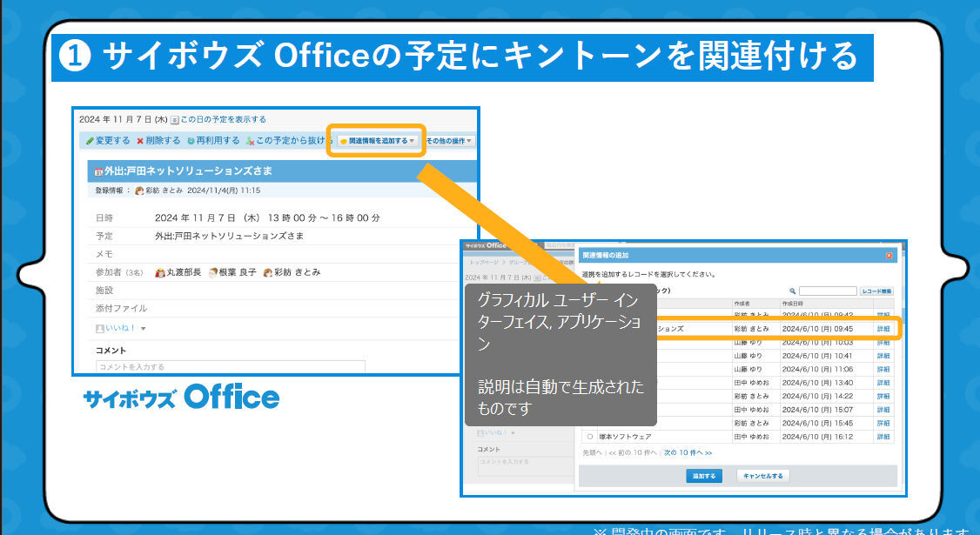The height and width of the screenshot is (535, 980).
Task: Click the 参加者 (3名) label
Action: (x=119, y=272)
